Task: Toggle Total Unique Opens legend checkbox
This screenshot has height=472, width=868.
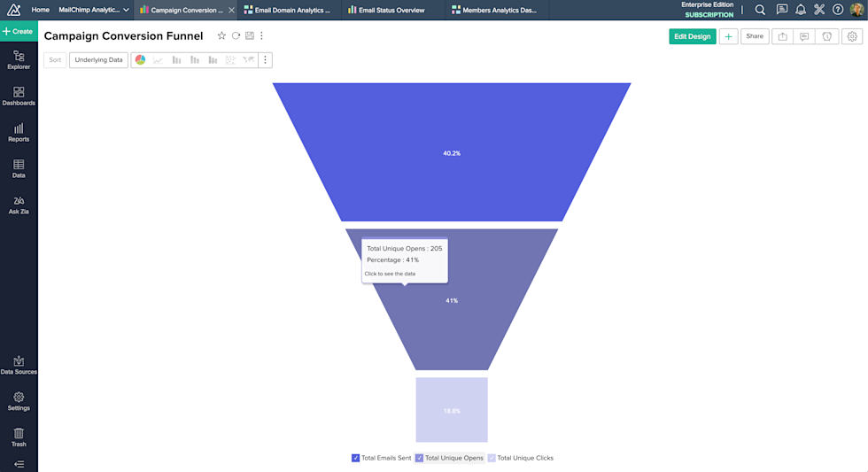Action: click(x=419, y=458)
